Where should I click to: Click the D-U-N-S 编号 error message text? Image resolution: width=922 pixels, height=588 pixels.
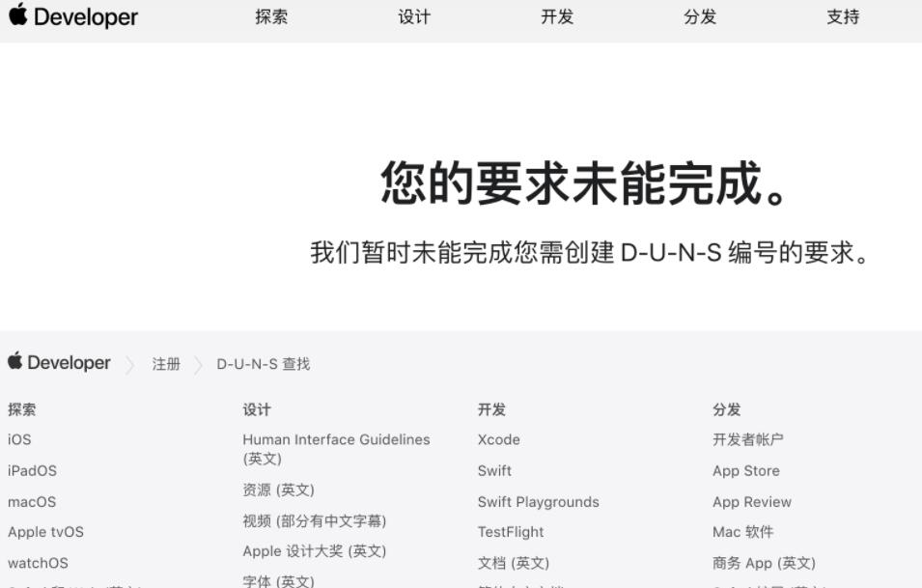point(590,252)
